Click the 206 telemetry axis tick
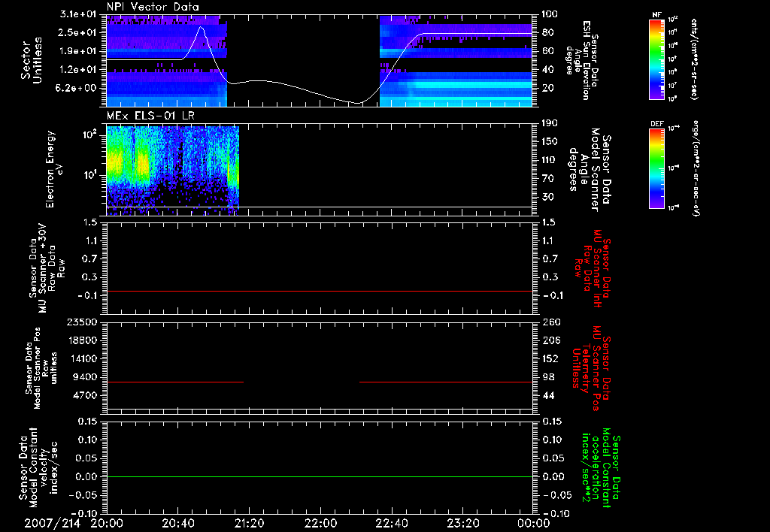770x532 pixels. 550,340
